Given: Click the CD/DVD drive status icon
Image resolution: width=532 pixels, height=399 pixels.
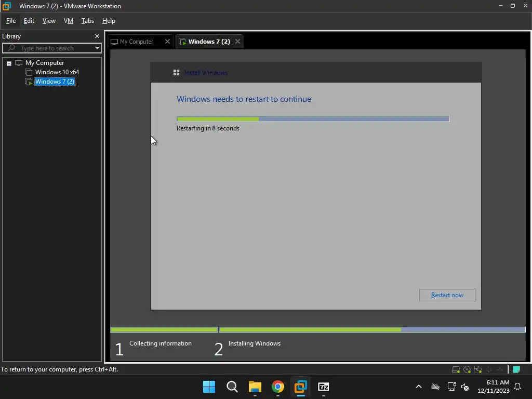Looking at the screenshot, I should [x=467, y=369].
